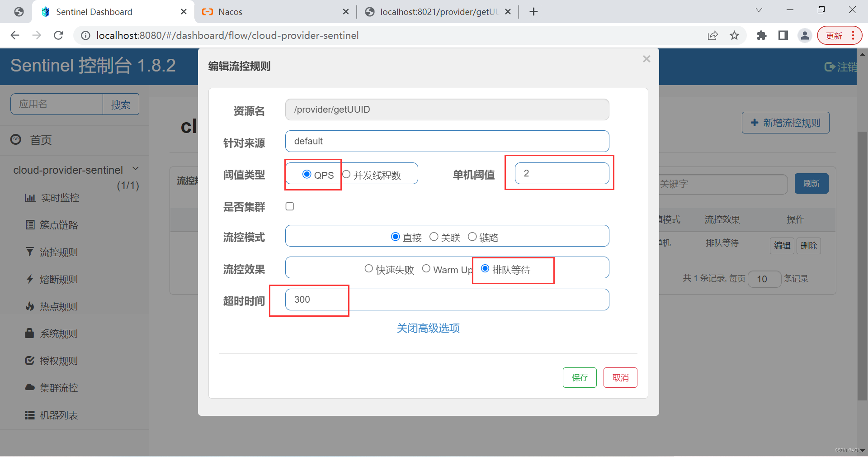Click the browser forward arrow
Screen dimensions: 868x457
37,35
